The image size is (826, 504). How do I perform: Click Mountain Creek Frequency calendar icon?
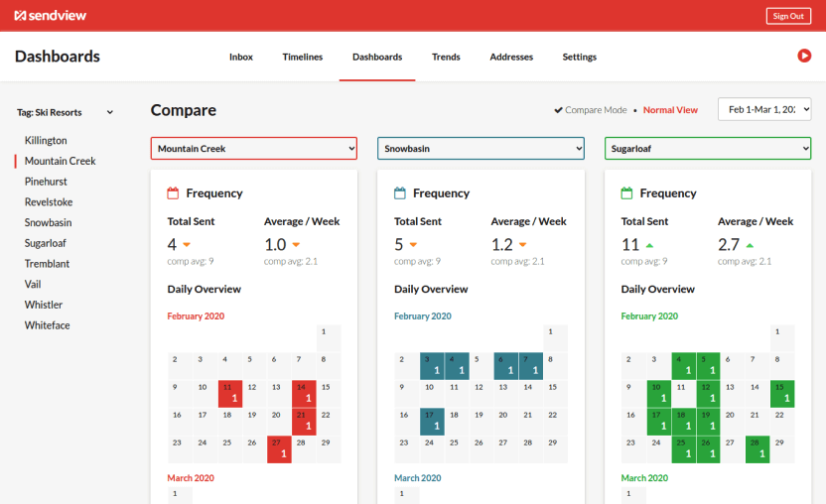tap(173, 193)
